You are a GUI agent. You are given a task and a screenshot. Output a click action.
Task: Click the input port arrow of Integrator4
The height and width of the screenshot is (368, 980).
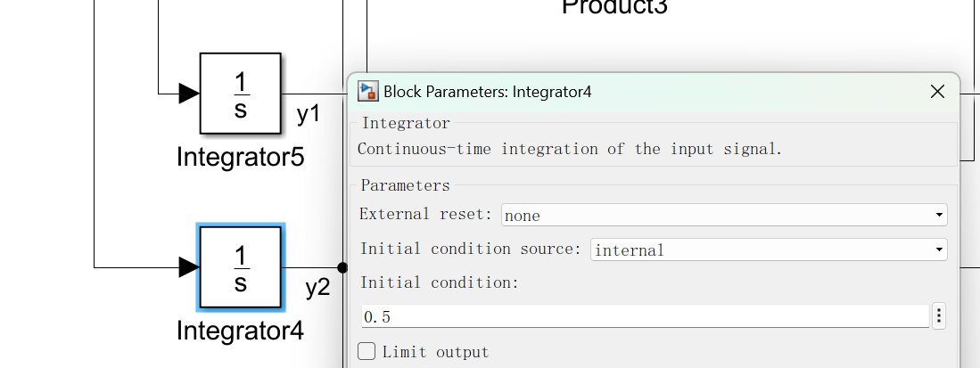coord(189,266)
